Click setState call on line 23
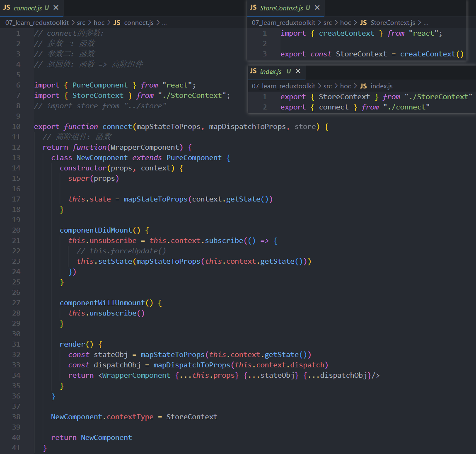 pyautogui.click(x=115, y=261)
